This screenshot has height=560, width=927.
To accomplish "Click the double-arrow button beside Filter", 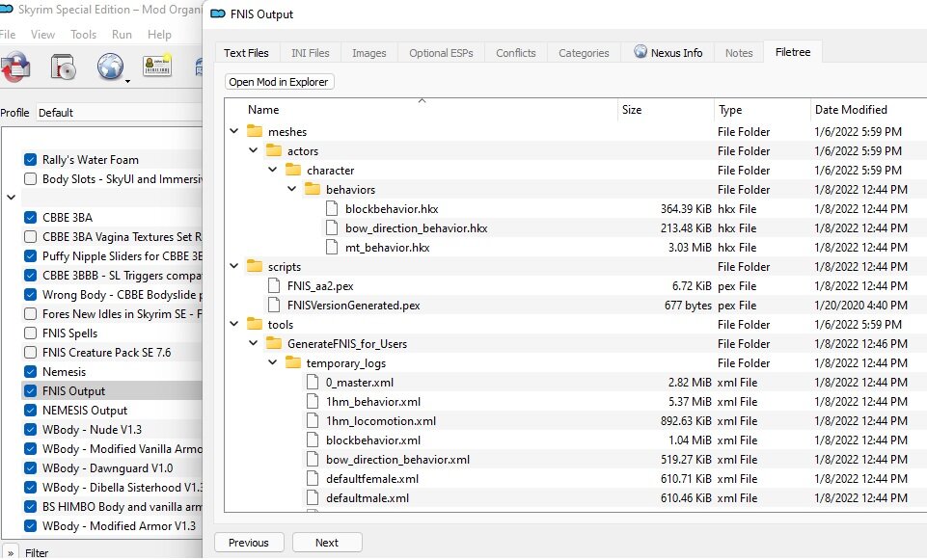I will click(11, 552).
